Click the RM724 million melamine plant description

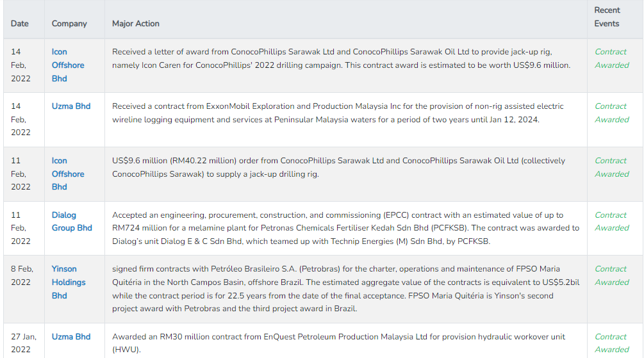coord(346,228)
